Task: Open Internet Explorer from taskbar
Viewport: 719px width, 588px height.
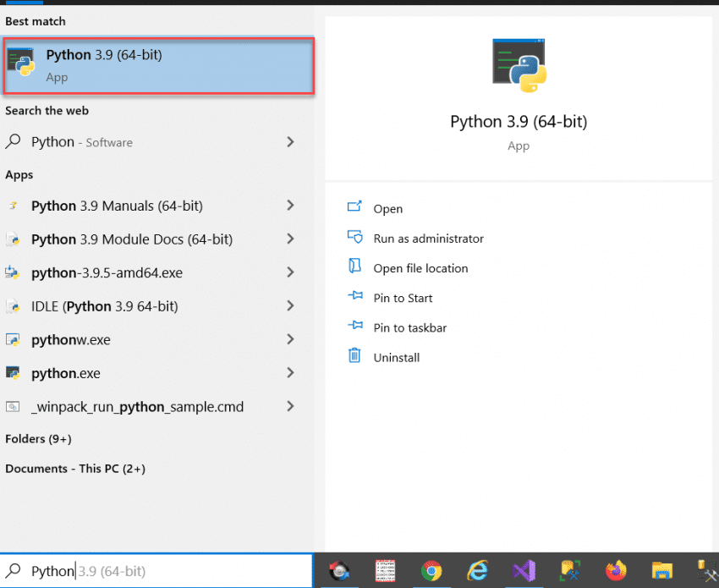Action: (477, 571)
